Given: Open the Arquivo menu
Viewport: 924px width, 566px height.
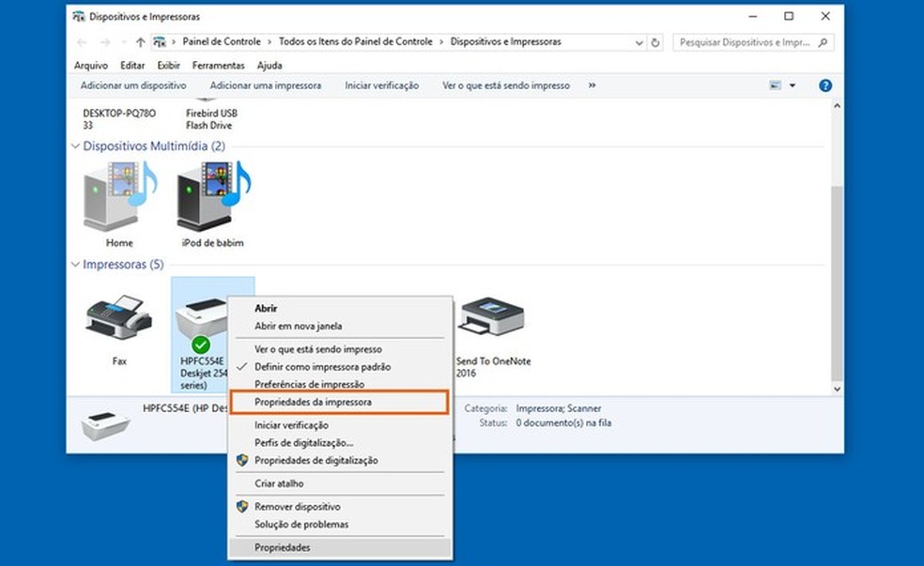Looking at the screenshot, I should coord(91,66).
